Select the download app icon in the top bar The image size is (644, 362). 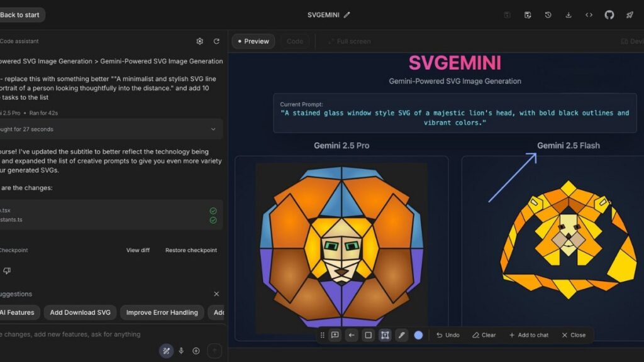coord(569,14)
